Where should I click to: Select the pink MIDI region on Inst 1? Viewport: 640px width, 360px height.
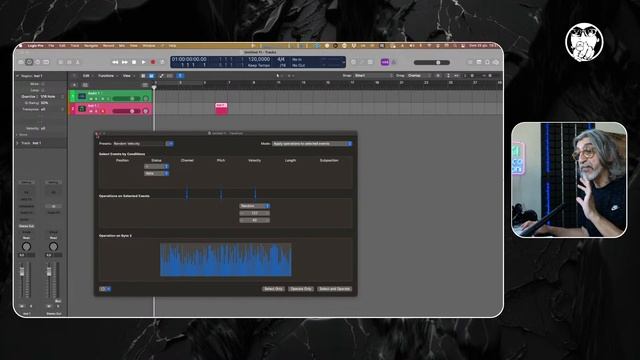221,109
